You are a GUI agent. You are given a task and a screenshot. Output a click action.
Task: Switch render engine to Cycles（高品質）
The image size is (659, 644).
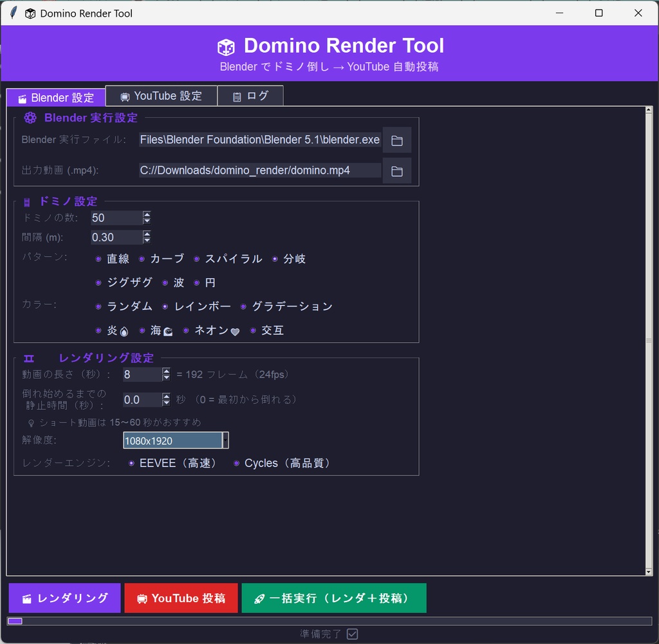tap(237, 463)
